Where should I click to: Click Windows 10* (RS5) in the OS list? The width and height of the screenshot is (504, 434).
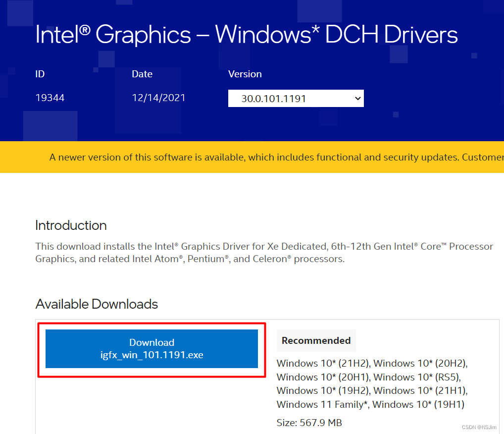420,377
